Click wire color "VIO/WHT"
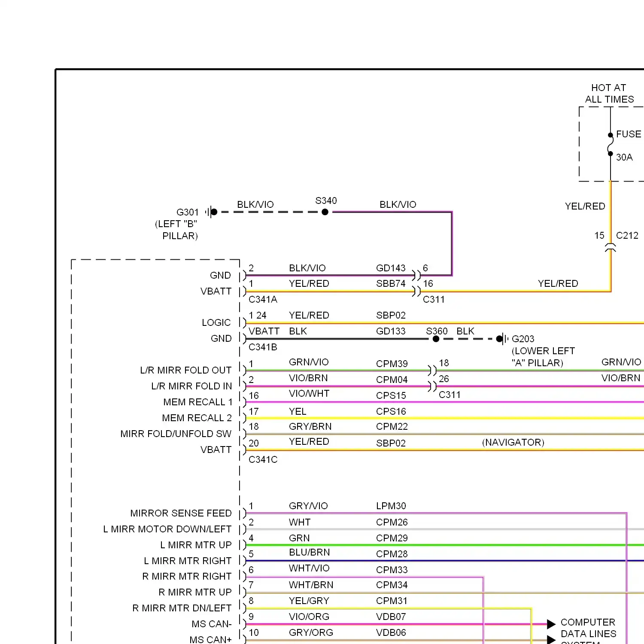Image resolution: width=644 pixels, height=644 pixels. point(309,393)
